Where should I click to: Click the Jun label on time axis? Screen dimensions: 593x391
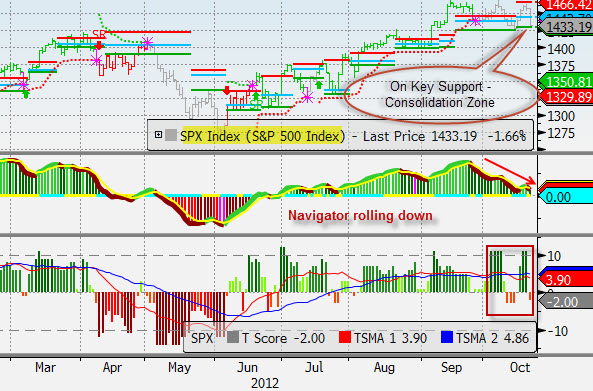tap(247, 367)
